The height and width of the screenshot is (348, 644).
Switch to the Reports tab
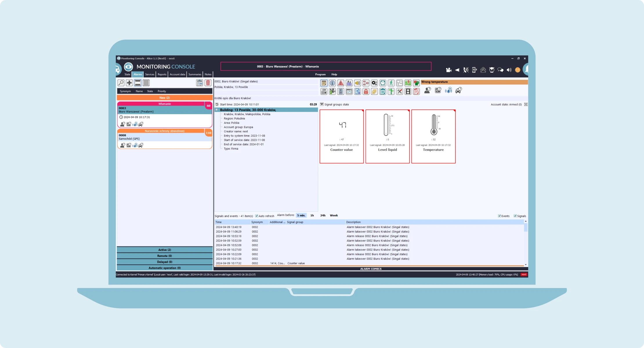pyautogui.click(x=162, y=75)
